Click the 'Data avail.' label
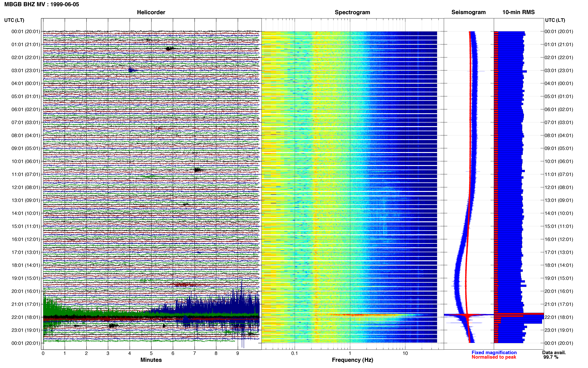Viewport: 588px width, 368px height. coord(554,352)
